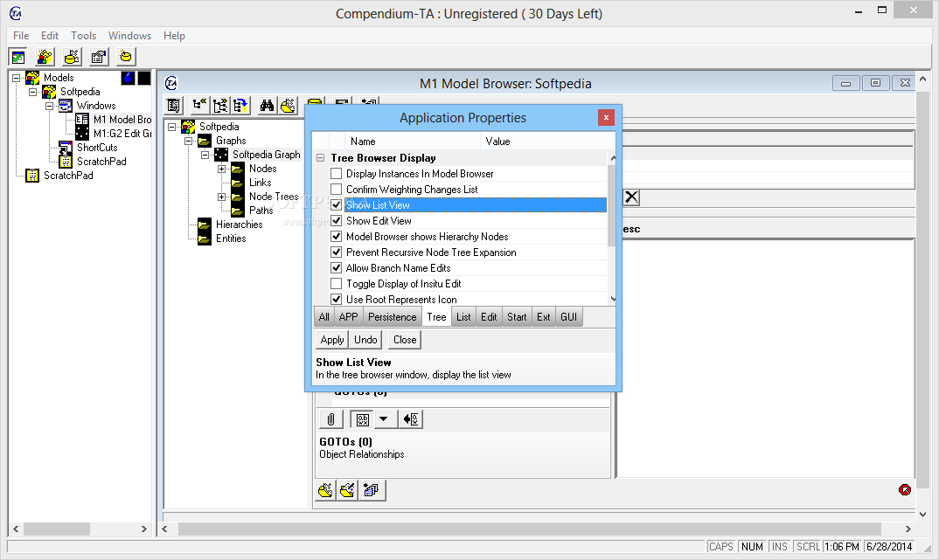
Task: Click the left-arrow document icon above GOTOs
Action: click(411, 419)
